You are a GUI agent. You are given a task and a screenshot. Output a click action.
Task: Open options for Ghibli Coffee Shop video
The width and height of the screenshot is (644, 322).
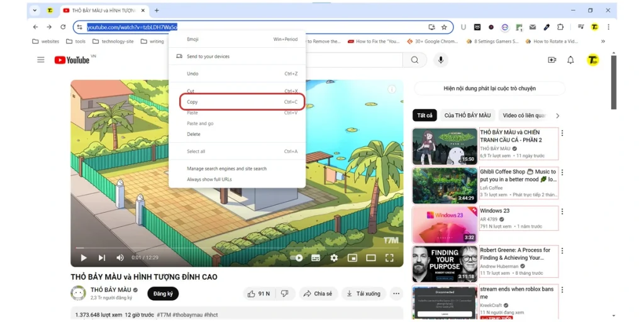click(x=562, y=172)
